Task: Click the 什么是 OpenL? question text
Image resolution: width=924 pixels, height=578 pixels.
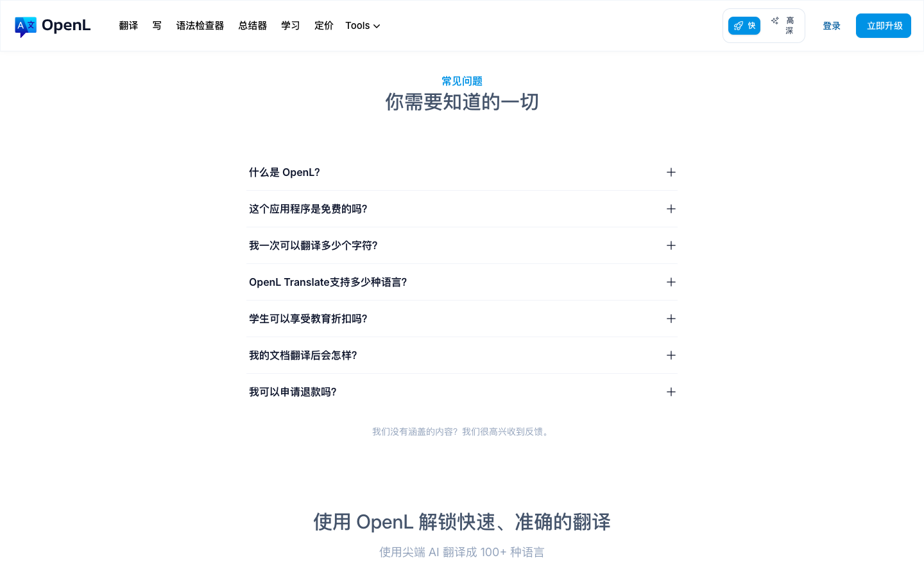Action: (x=284, y=172)
